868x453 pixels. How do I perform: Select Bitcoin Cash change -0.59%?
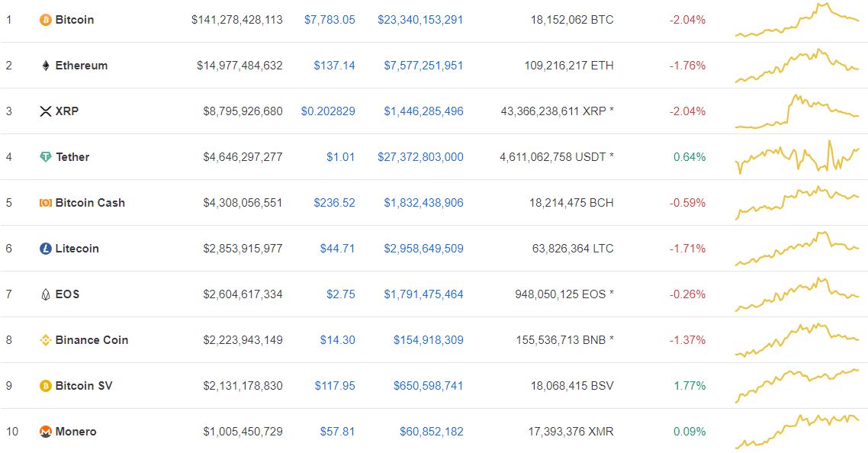687,204
